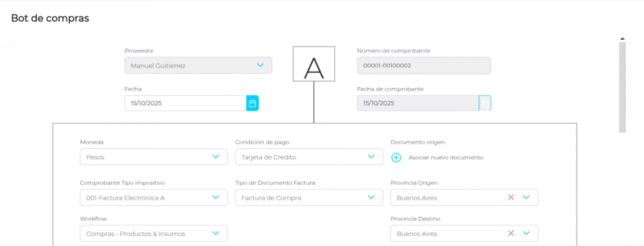Click the scrollbar up arrow
Viewport: 644px width, 246px height.
click(622, 39)
